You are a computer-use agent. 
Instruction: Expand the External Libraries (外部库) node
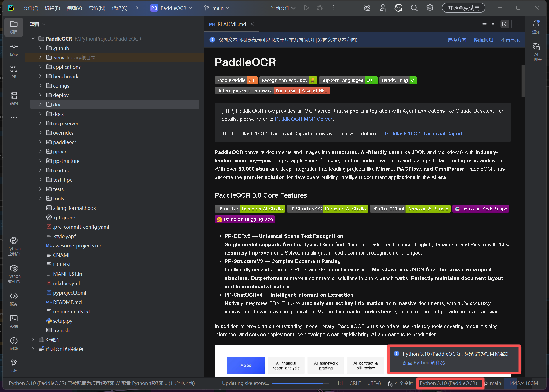[x=33, y=339]
